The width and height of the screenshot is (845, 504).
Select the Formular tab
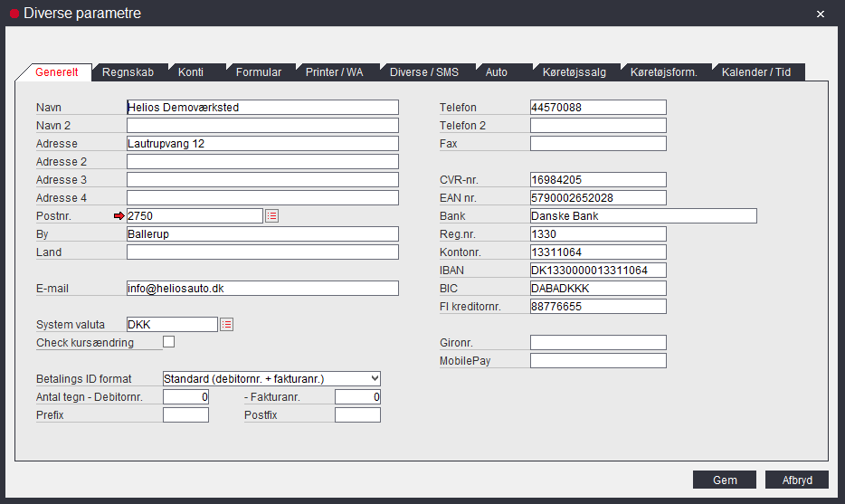[x=258, y=72]
